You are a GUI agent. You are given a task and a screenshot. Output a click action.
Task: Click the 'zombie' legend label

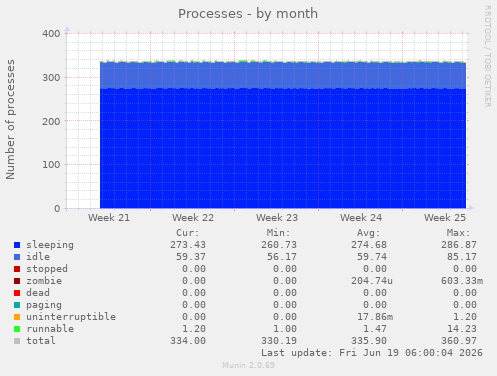click(x=44, y=281)
